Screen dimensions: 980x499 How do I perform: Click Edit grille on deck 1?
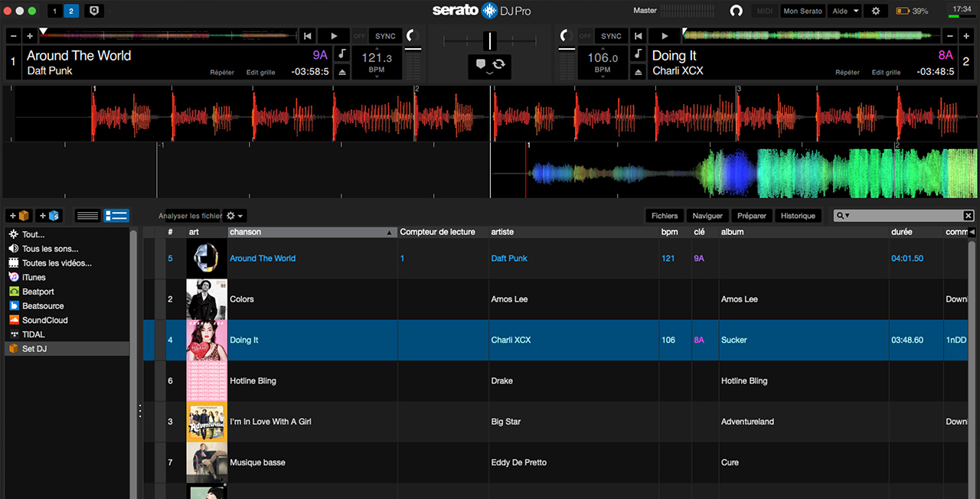(x=260, y=72)
